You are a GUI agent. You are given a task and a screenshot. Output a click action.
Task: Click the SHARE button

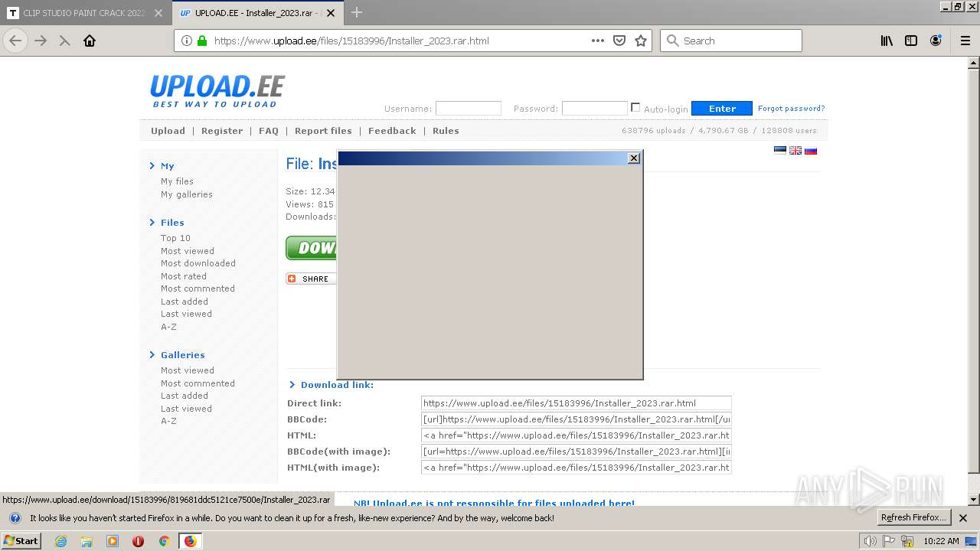pos(311,279)
